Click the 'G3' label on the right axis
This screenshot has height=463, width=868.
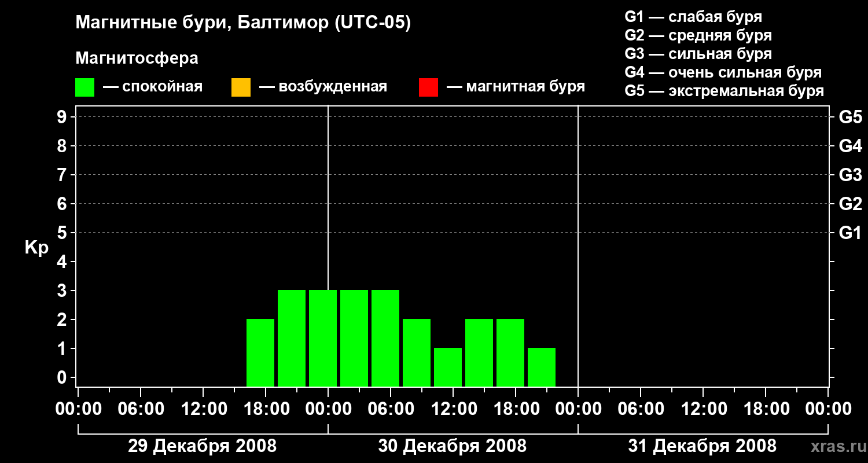(851, 175)
